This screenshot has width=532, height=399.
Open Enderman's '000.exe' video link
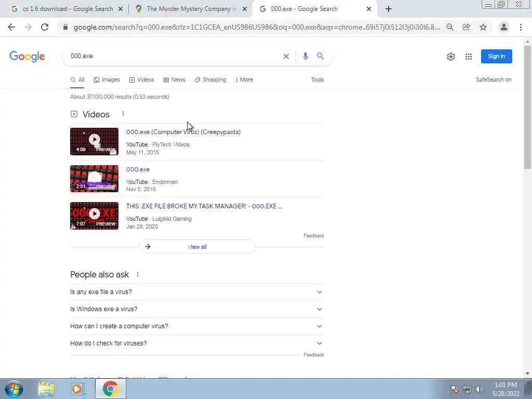138,169
